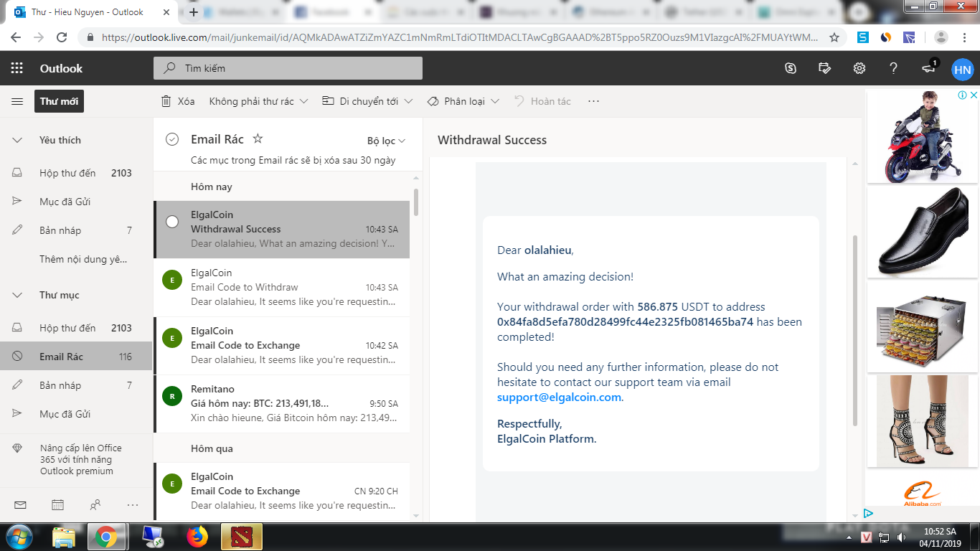Open the Chrome profile icon
980x551 pixels.
point(941,37)
